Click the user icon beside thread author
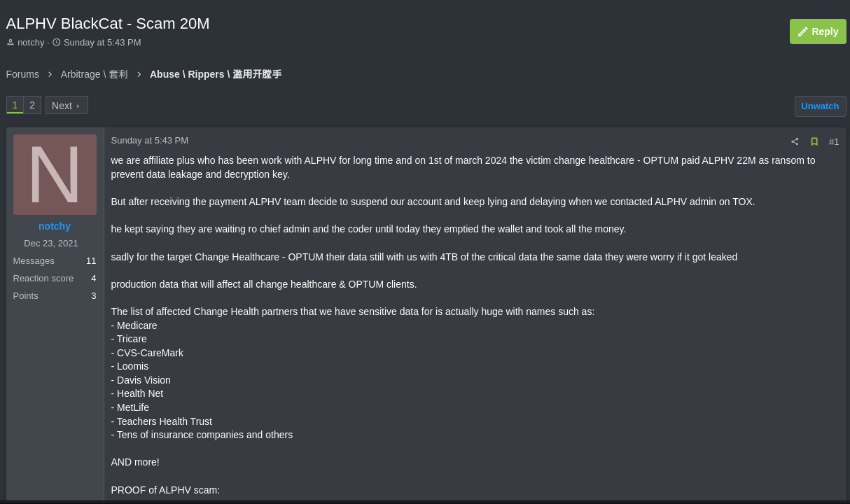This screenshot has height=504, width=850. (x=11, y=43)
